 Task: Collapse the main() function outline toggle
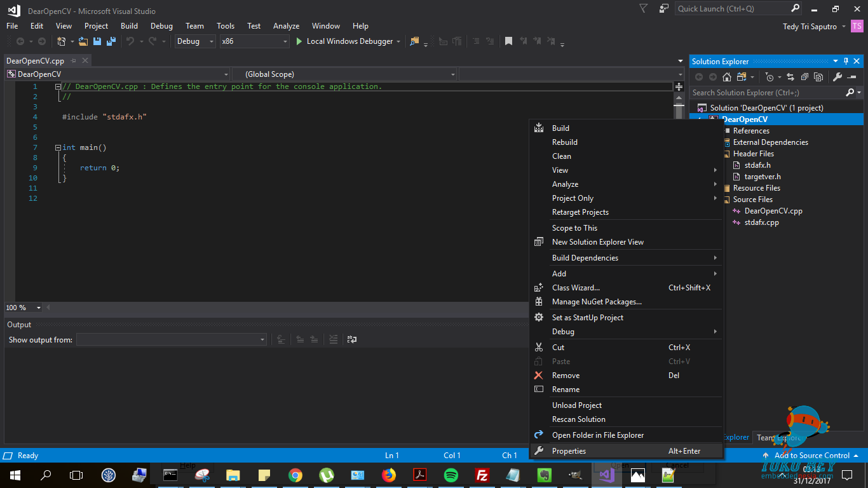click(58, 147)
